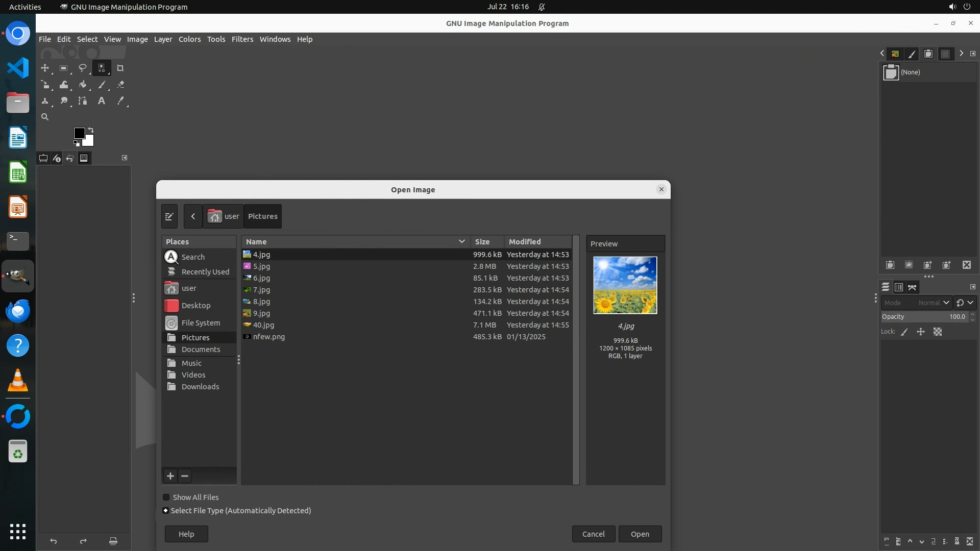Select the Color Picker eyedropper tool
This screenshot has height=551, width=980.
tap(120, 101)
